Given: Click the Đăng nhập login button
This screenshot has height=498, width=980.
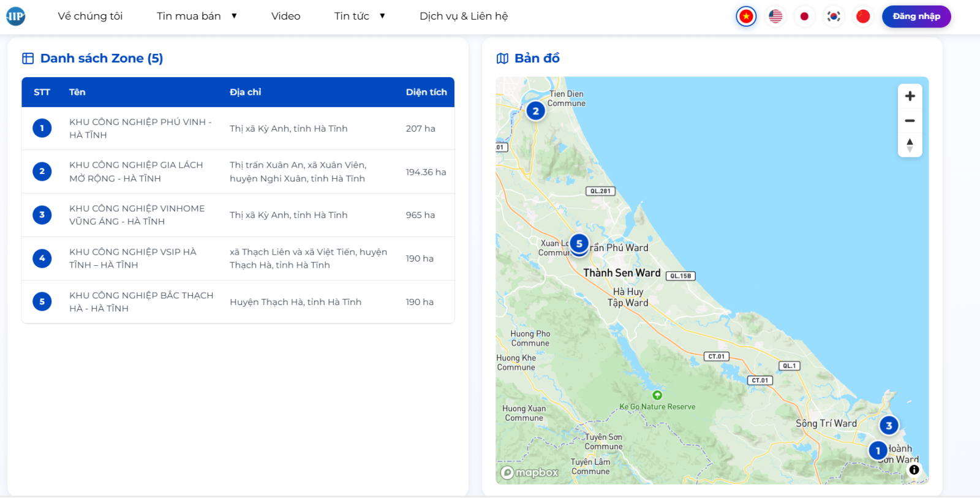Looking at the screenshot, I should (916, 17).
